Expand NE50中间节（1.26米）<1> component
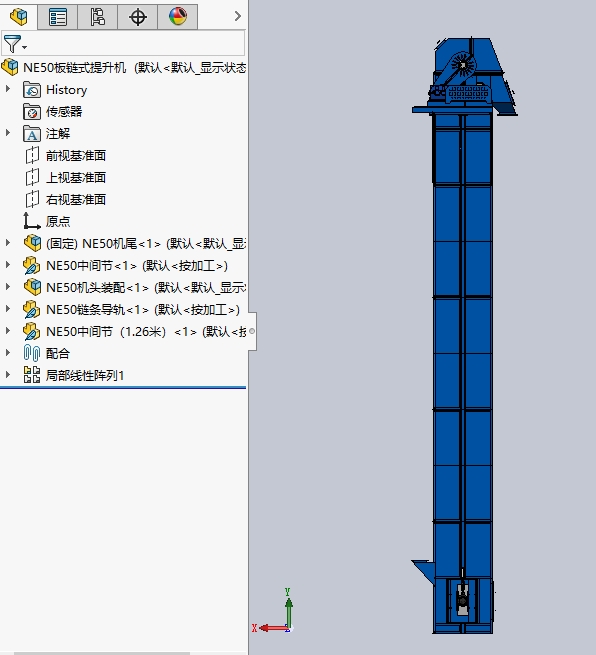This screenshot has height=655, width=596. [x=8, y=330]
